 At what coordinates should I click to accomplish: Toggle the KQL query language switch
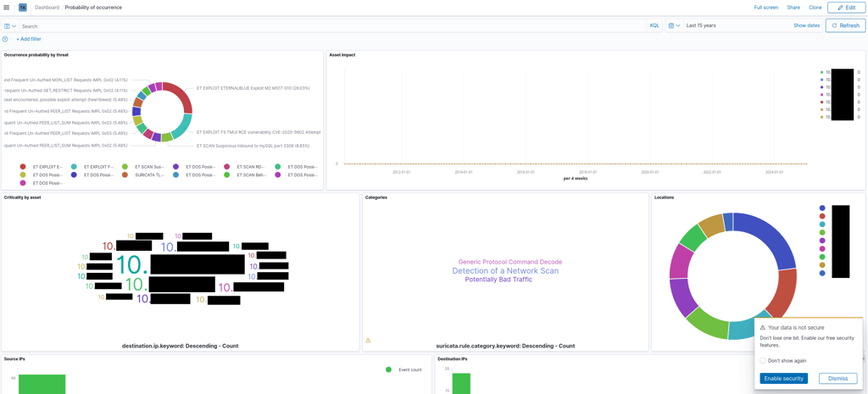[x=654, y=26]
